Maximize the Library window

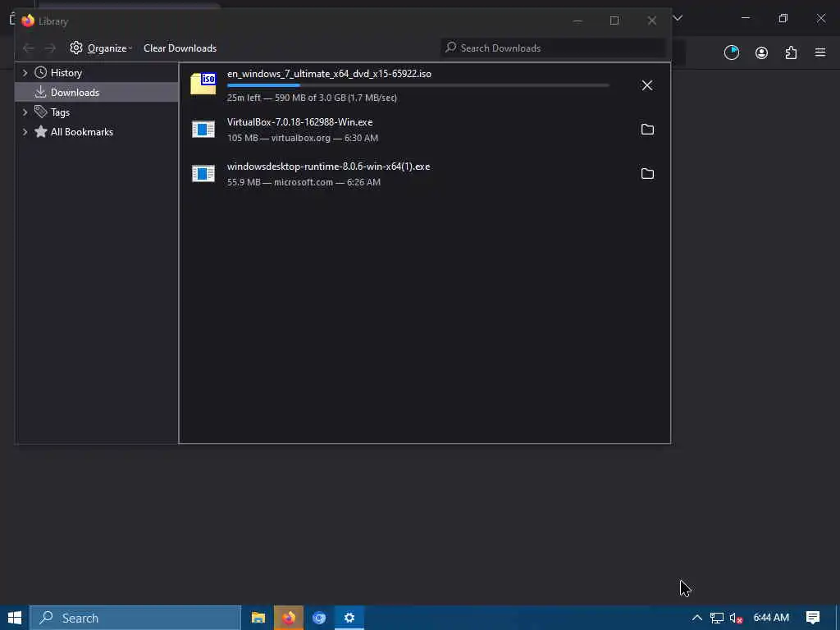(614, 21)
